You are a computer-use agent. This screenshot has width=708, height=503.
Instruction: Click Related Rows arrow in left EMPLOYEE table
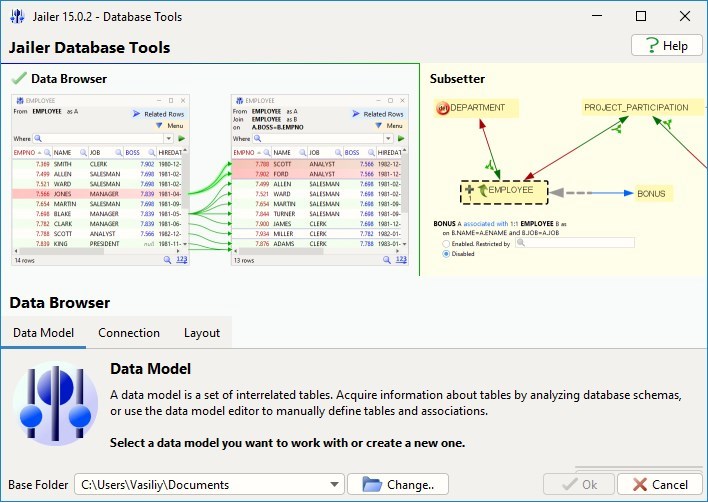pos(138,114)
